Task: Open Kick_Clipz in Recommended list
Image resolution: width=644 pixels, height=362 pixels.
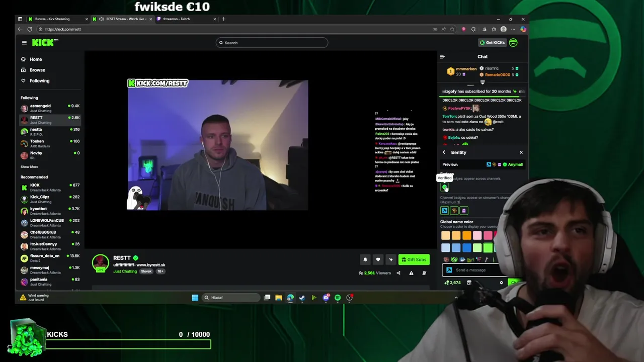Action: coord(50,199)
